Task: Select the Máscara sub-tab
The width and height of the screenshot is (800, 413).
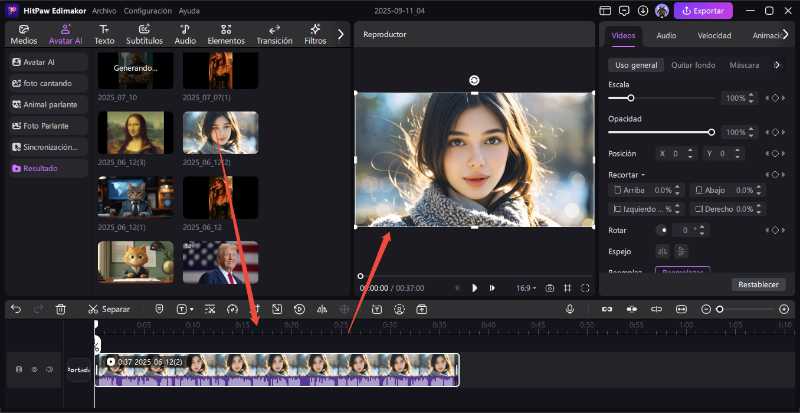Action: coord(744,65)
